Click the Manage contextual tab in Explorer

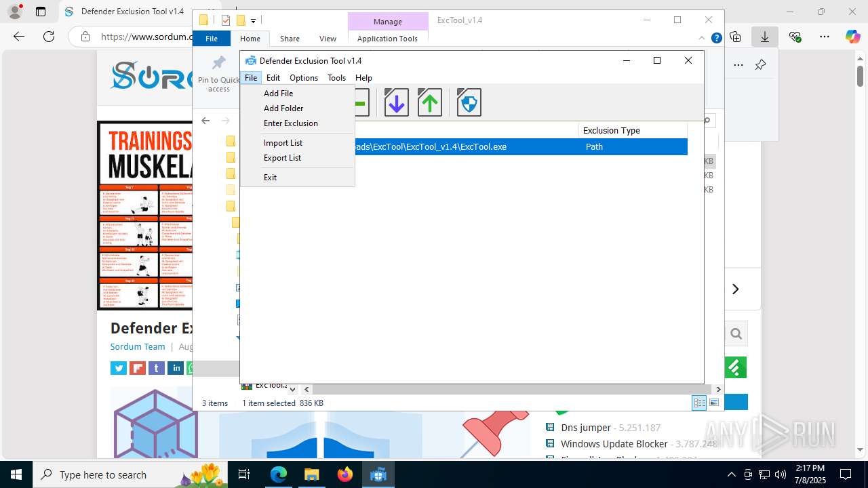(388, 22)
